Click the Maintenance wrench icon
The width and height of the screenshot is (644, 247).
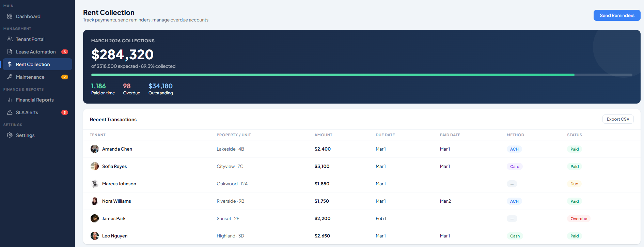tap(10, 77)
